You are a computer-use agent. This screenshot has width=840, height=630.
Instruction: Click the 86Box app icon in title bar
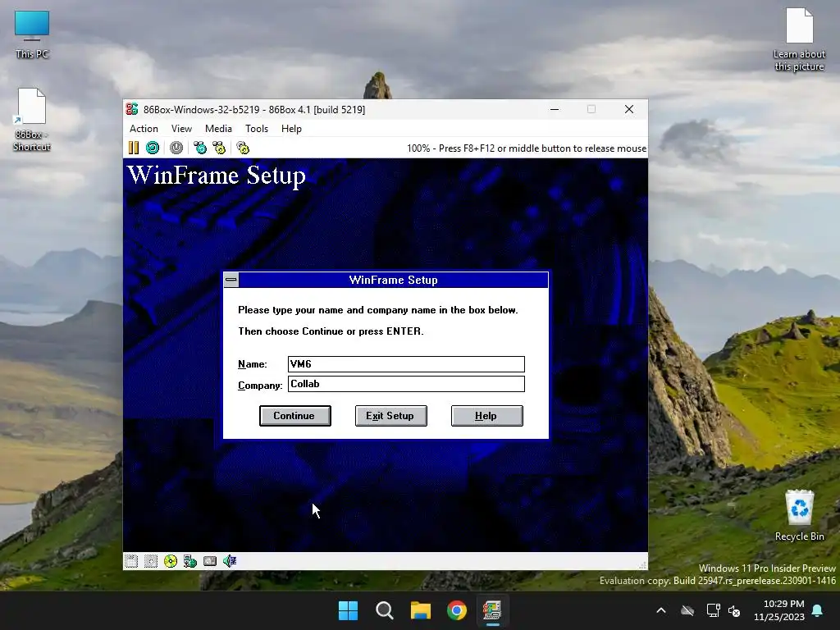(132, 109)
